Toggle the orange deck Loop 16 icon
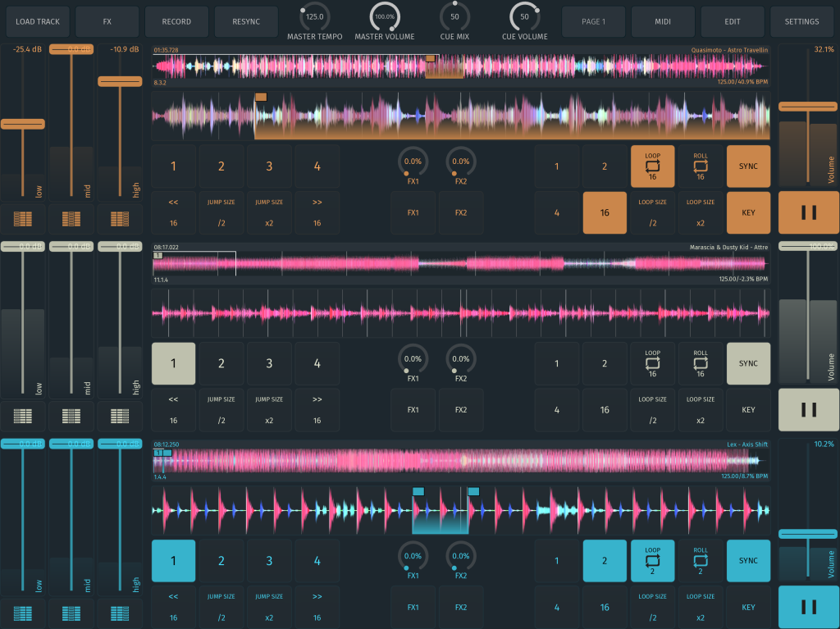The image size is (840, 629). click(652, 166)
